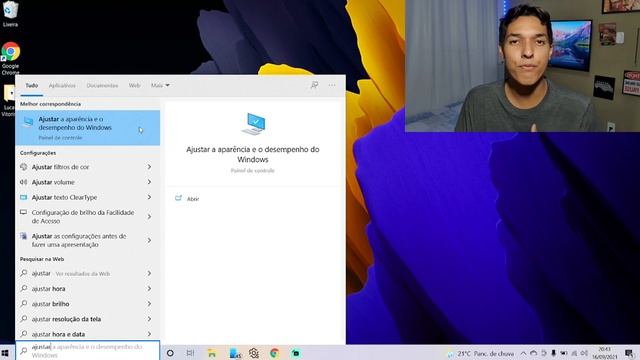This screenshot has height=360, width=640.
Task: Click the presentation settings result icon
Action: (24, 236)
